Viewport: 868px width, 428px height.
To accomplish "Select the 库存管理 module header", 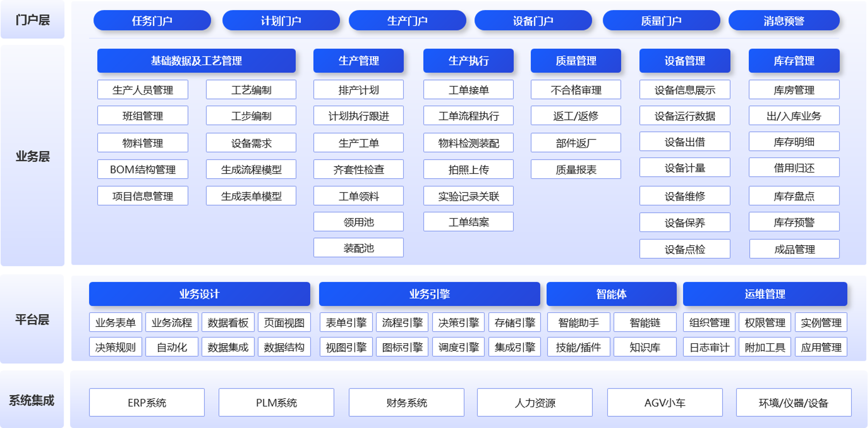I will click(794, 61).
